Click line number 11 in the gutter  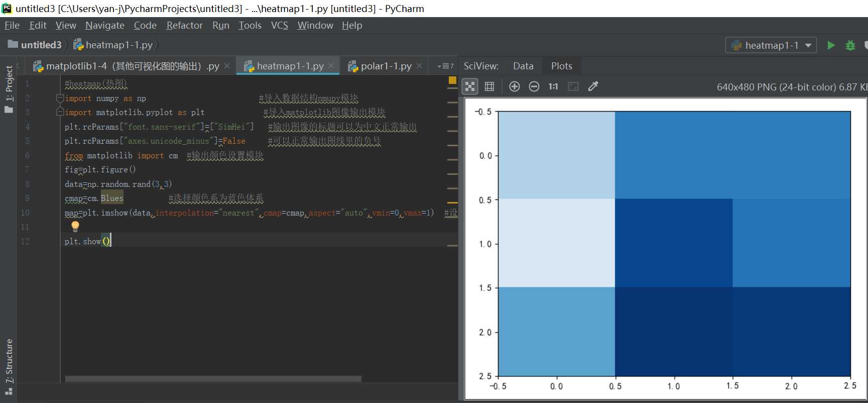(25, 227)
